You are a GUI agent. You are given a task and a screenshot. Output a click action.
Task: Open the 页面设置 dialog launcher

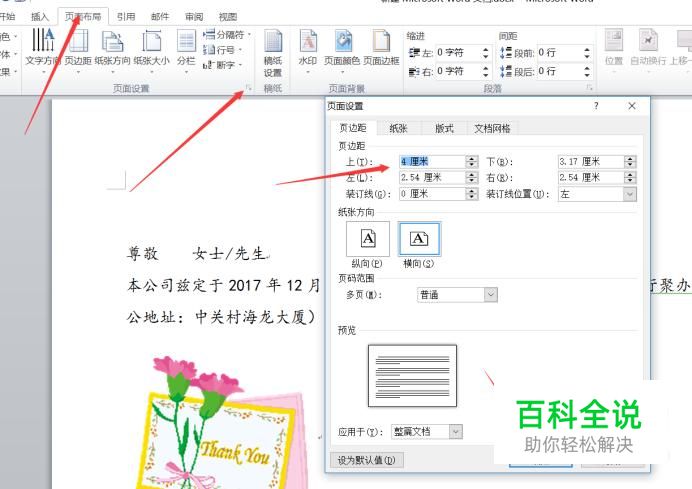coord(248,88)
